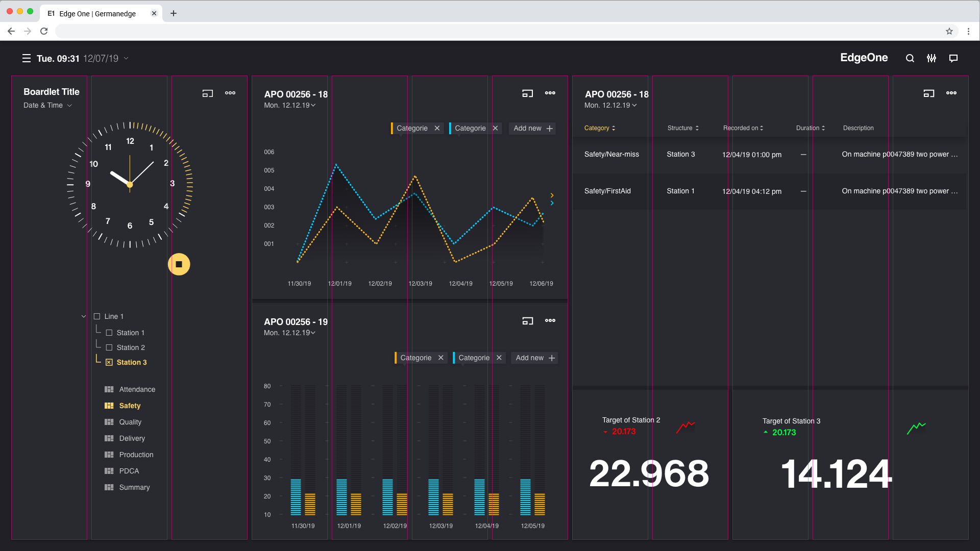Expand the category table boardlet
Image resolution: width=980 pixels, height=551 pixels.
click(928, 93)
